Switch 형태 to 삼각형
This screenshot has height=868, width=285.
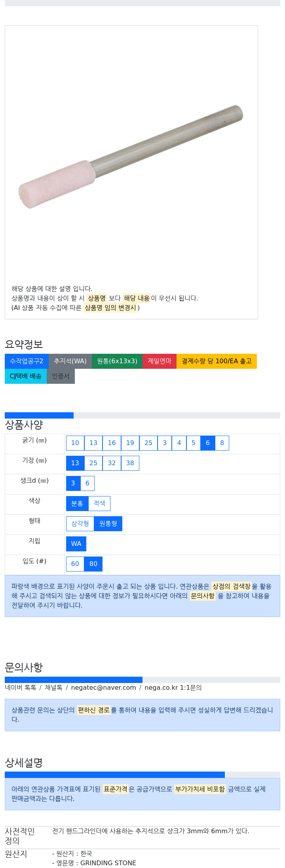80,524
